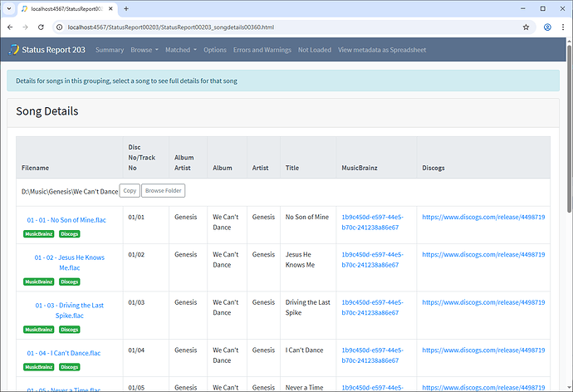Screen dimensions: 573x392
Task: Copy the We Can't Dance folder path
Action: pyautogui.click(x=130, y=191)
